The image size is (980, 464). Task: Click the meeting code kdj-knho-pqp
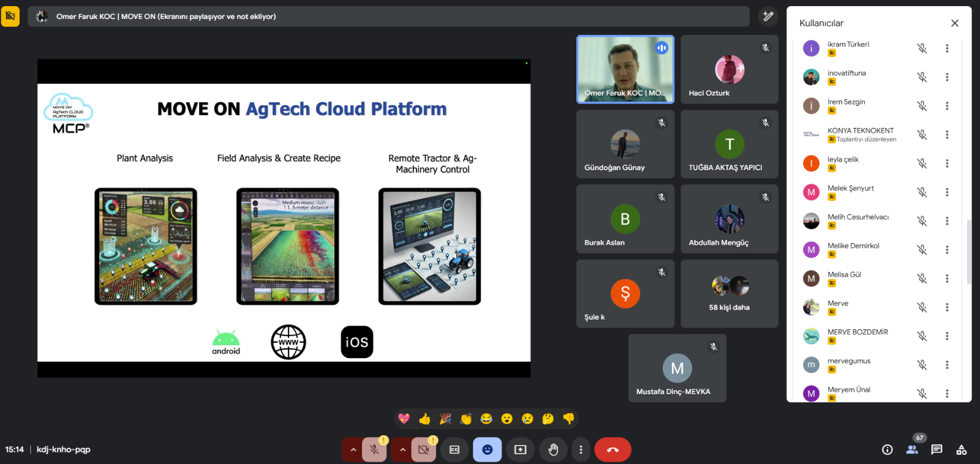click(64, 449)
